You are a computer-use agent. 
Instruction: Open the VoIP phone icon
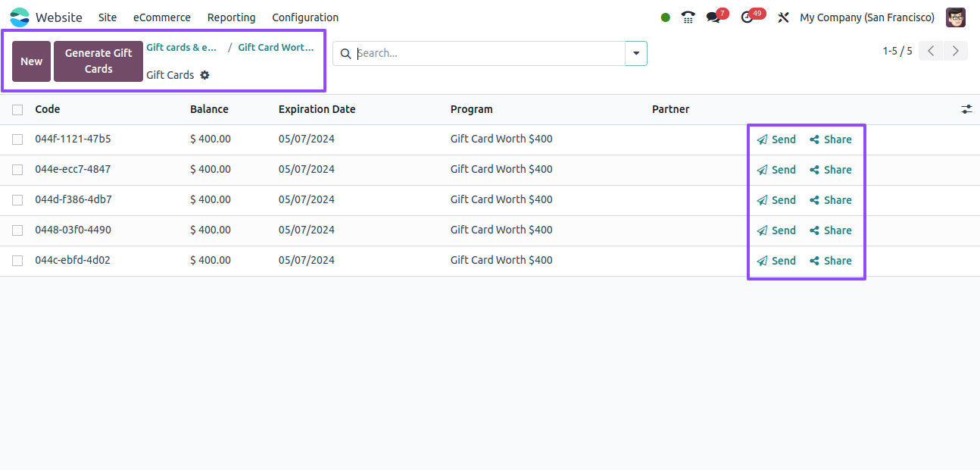pos(688,17)
